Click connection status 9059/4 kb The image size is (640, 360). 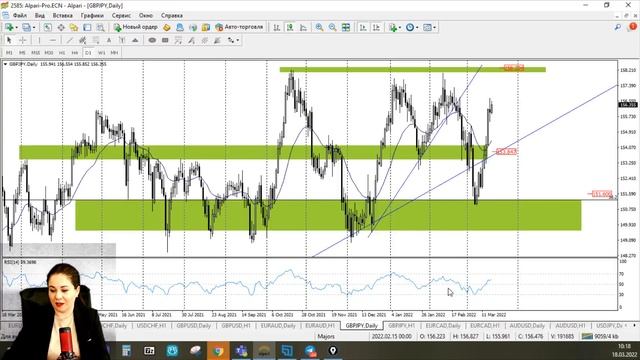[600, 336]
